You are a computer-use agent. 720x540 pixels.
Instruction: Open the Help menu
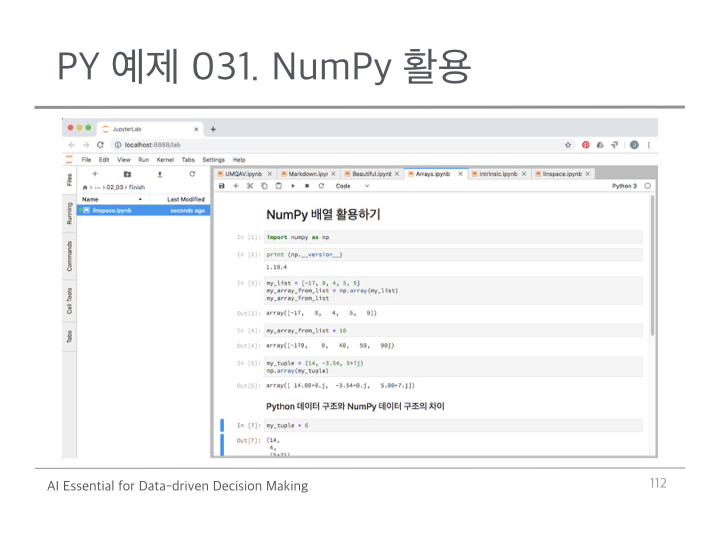click(x=239, y=160)
